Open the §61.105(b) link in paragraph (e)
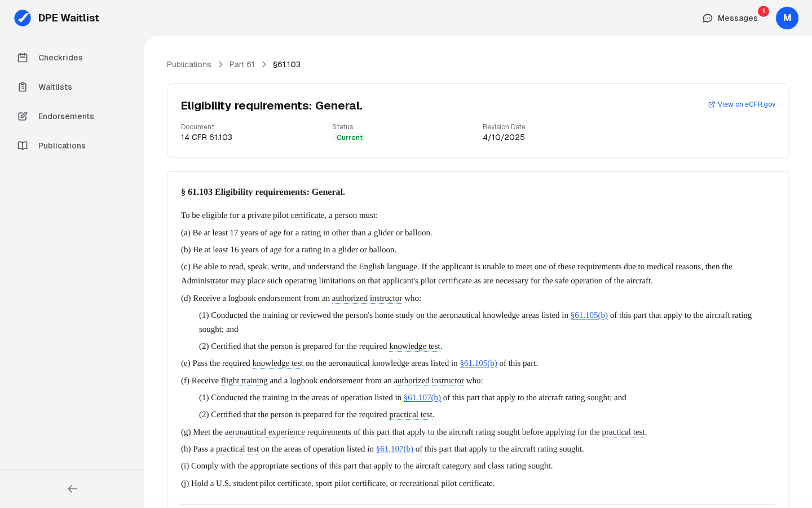This screenshot has height=508, width=812. 479,363
